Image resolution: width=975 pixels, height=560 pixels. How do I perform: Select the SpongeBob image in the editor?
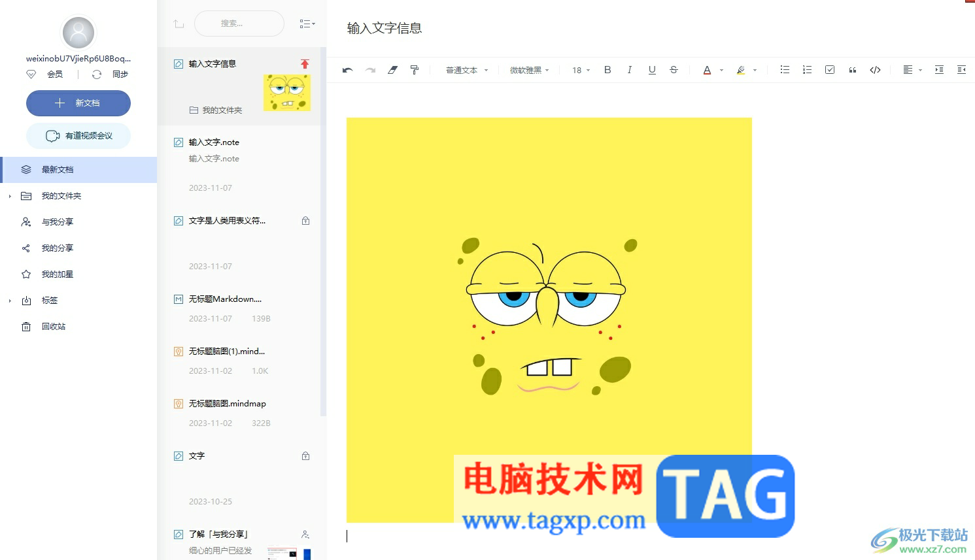[549, 320]
